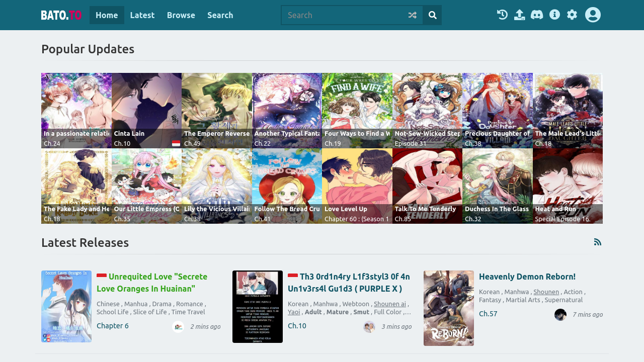The width and height of the screenshot is (644, 362).
Task: Click Ch.85 under Talk To Me Tenderly
Action: point(403,219)
